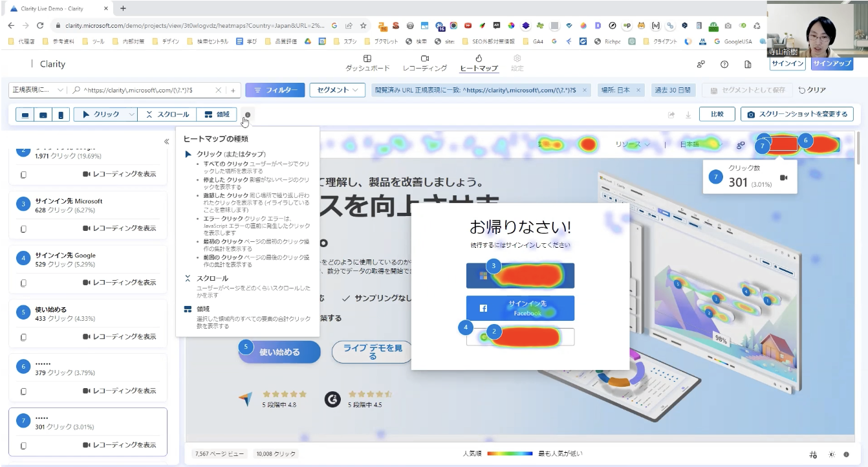Click heatmap marker number 3 on Microsoft button
The image size is (868, 467).
pos(494,265)
